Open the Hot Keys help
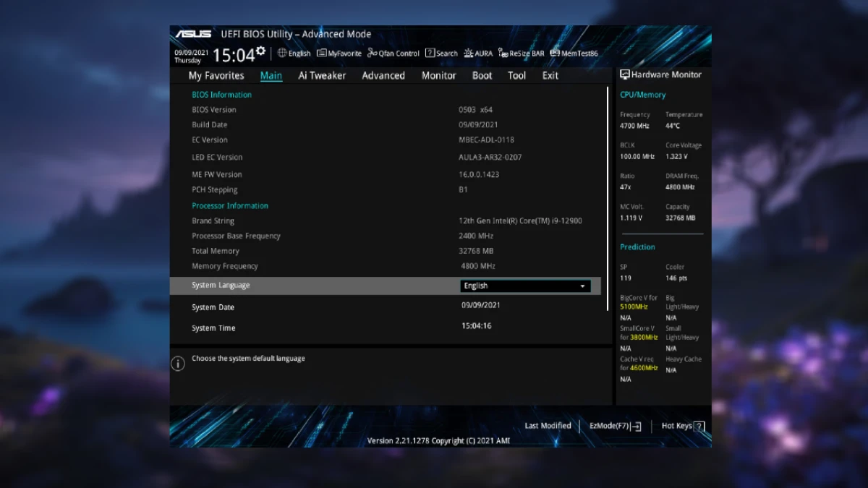 pos(682,426)
